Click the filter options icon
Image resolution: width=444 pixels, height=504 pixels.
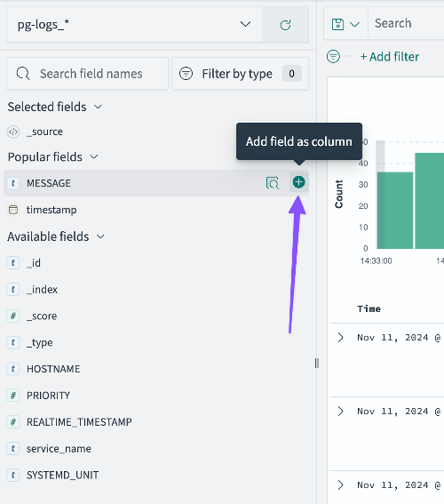(333, 57)
